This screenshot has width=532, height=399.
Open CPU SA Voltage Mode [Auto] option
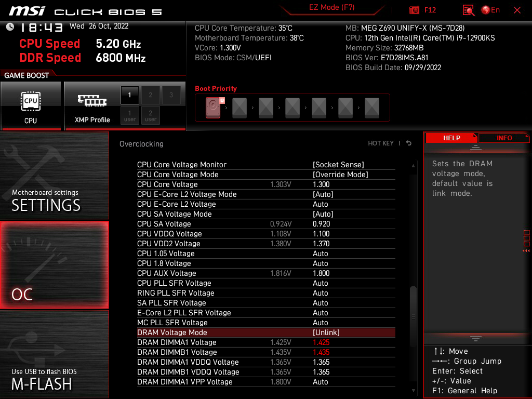click(323, 214)
